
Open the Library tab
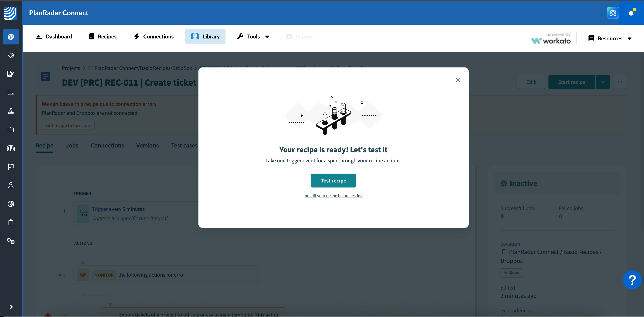point(205,37)
